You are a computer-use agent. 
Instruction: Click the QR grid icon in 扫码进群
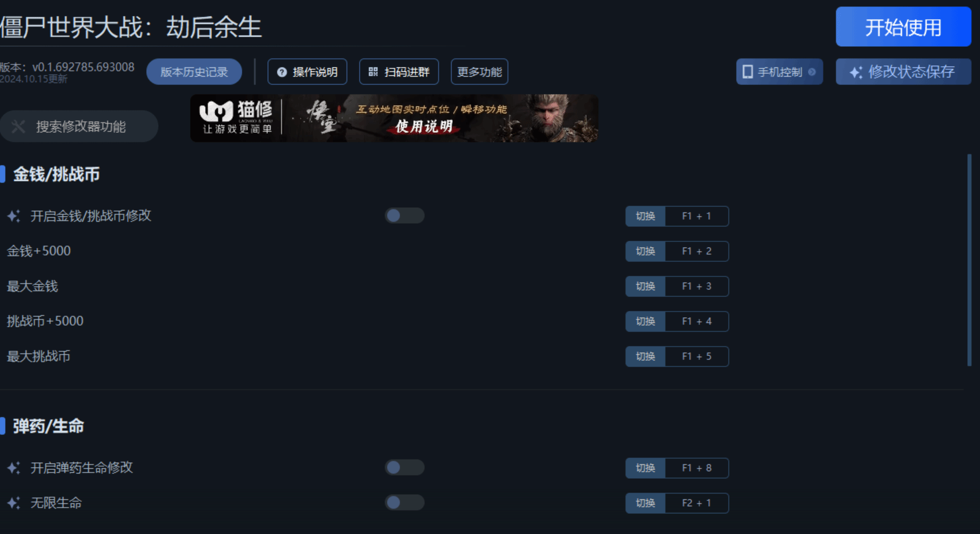pyautogui.click(x=373, y=72)
